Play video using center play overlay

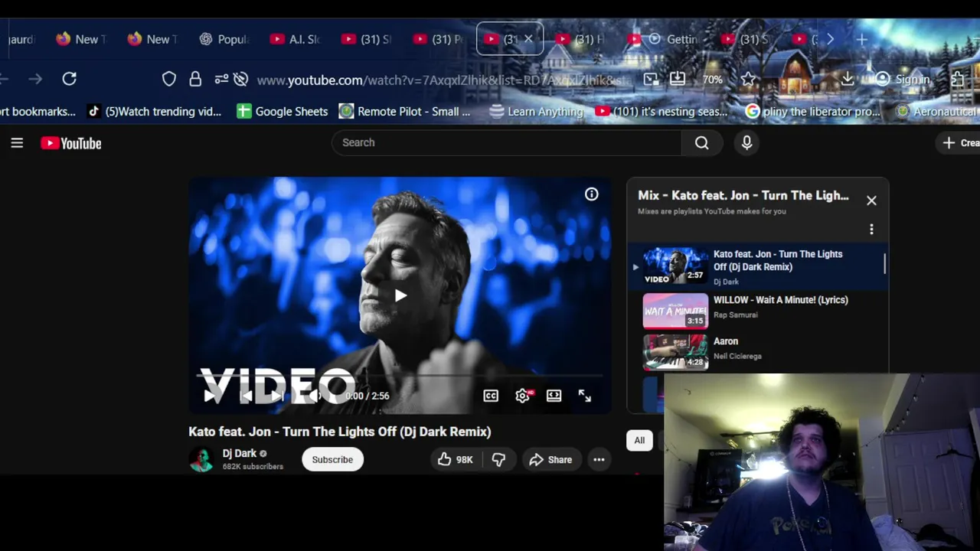tap(400, 295)
